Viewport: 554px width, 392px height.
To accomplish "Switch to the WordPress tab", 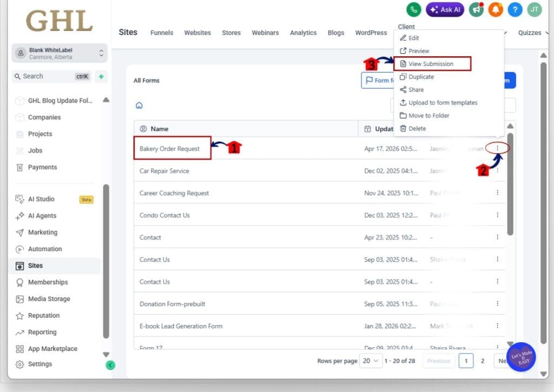I will [371, 33].
